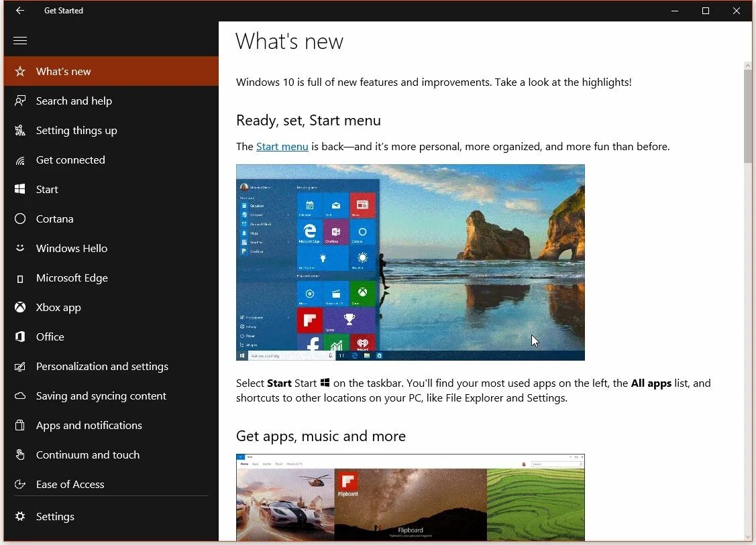
Task: Select Microsoft Edge label
Action: click(72, 278)
